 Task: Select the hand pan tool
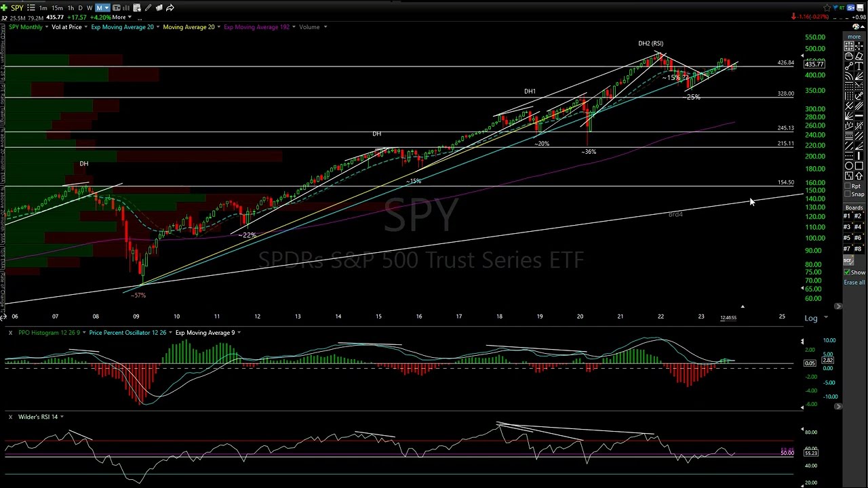849,56
